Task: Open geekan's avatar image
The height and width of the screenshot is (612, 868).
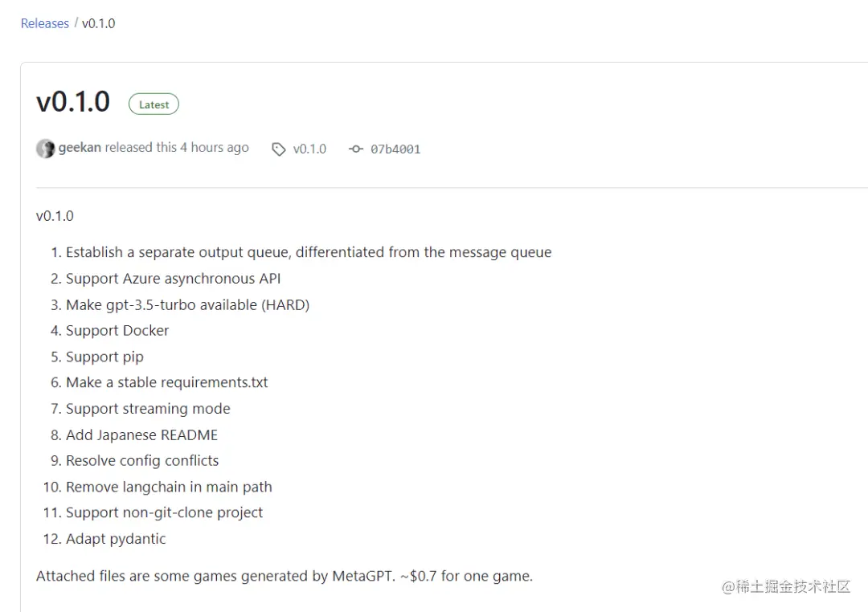Action: [x=45, y=149]
